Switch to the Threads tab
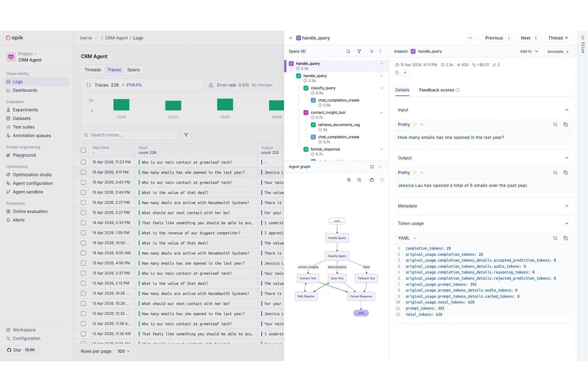Screen dimensions: 588x392 click(x=93, y=70)
